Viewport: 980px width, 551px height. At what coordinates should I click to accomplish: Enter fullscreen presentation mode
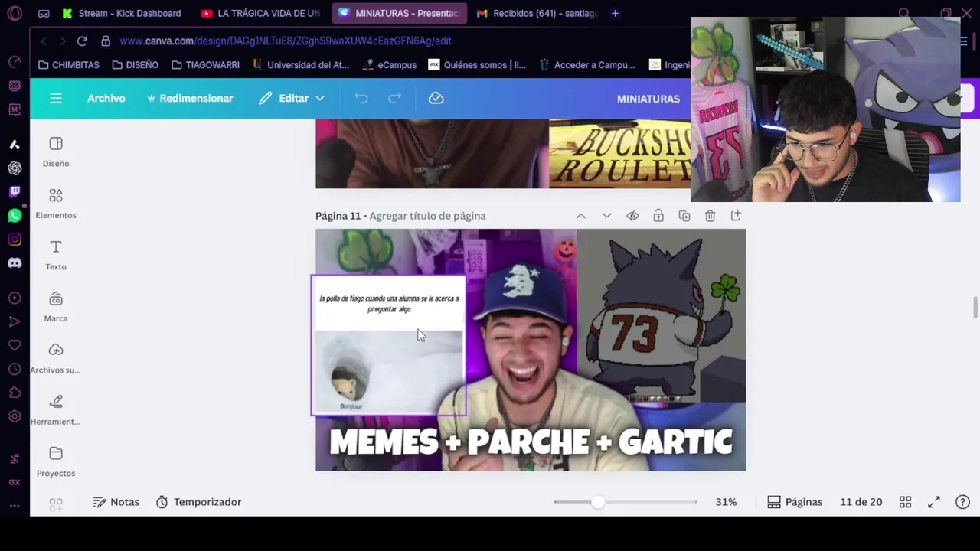[x=934, y=502]
